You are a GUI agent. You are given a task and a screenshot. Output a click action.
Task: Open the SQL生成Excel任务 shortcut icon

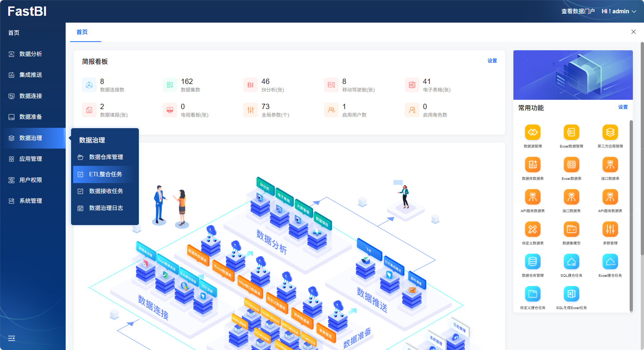(x=571, y=294)
